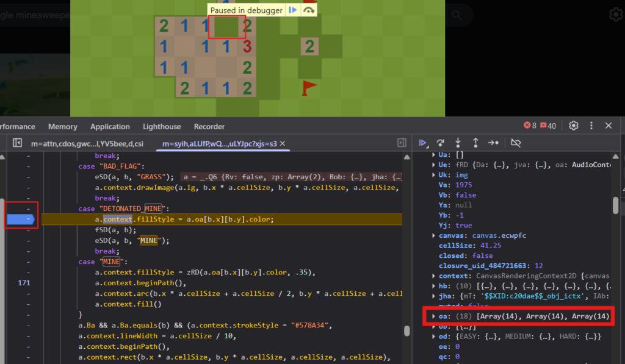
Task: Step into next function call
Action: click(458, 144)
